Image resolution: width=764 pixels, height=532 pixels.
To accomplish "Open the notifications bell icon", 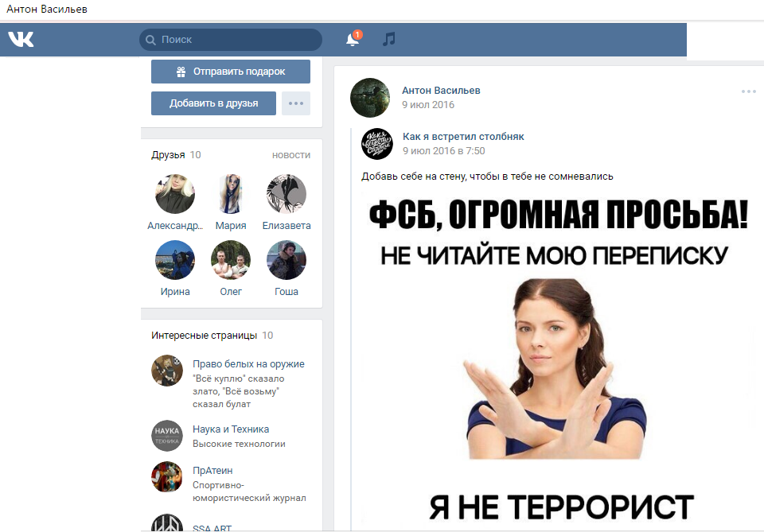I will tap(353, 39).
